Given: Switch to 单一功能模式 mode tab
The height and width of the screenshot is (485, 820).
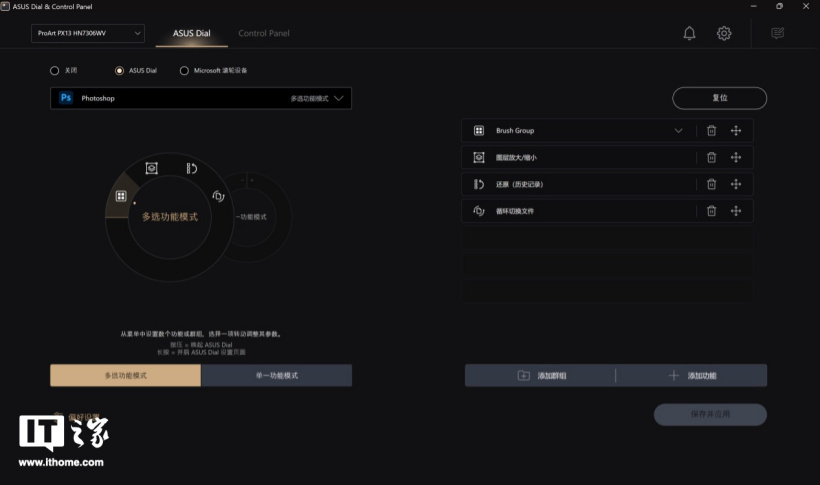Looking at the screenshot, I should coord(276,375).
